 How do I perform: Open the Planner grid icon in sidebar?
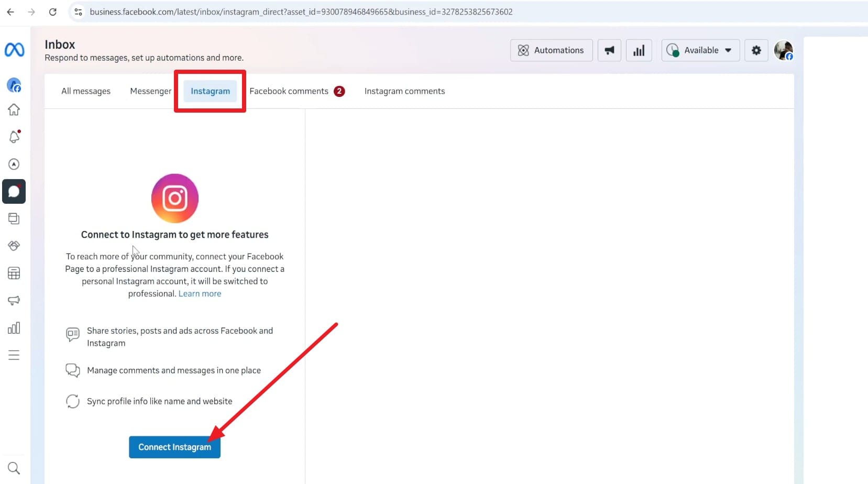(x=14, y=273)
